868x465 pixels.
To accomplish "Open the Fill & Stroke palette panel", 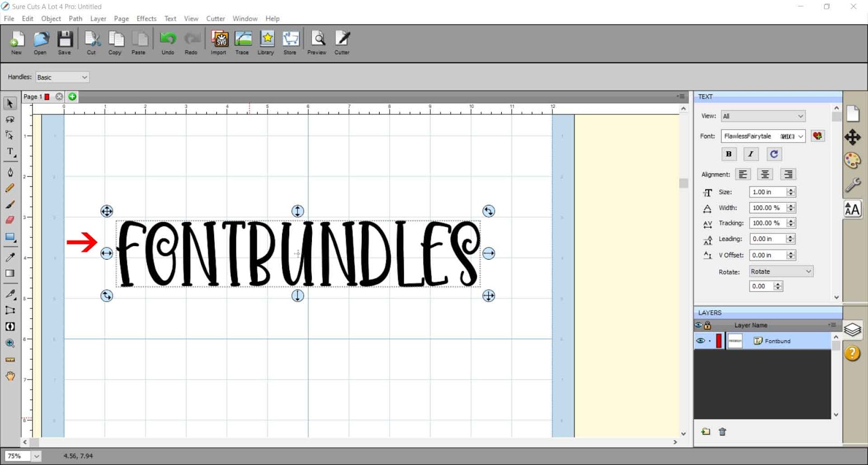I will coord(852,160).
